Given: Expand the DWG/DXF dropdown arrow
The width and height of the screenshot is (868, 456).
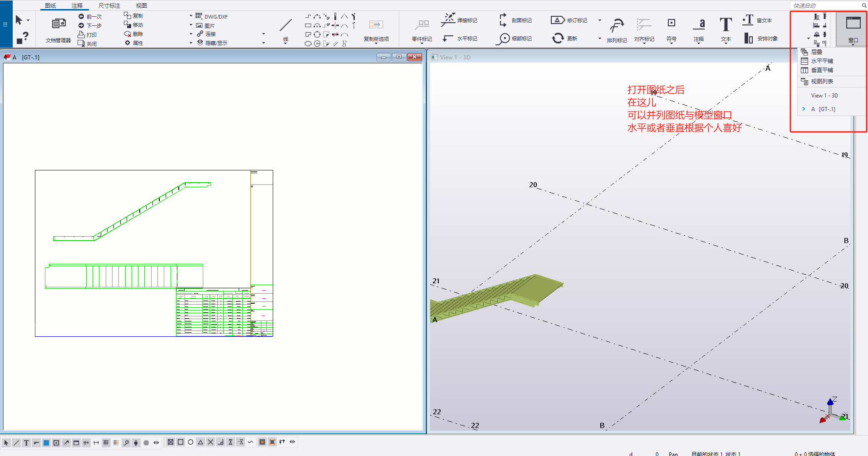Looking at the screenshot, I should coord(191,16).
